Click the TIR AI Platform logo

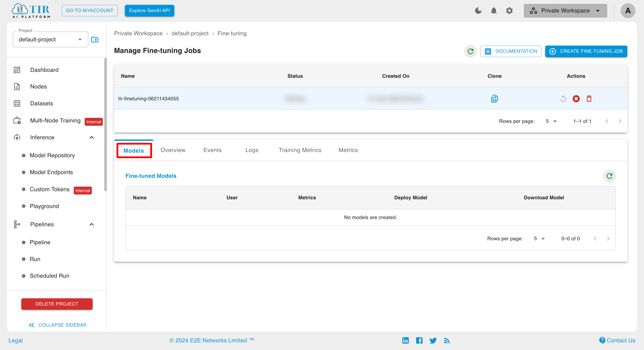(x=31, y=11)
